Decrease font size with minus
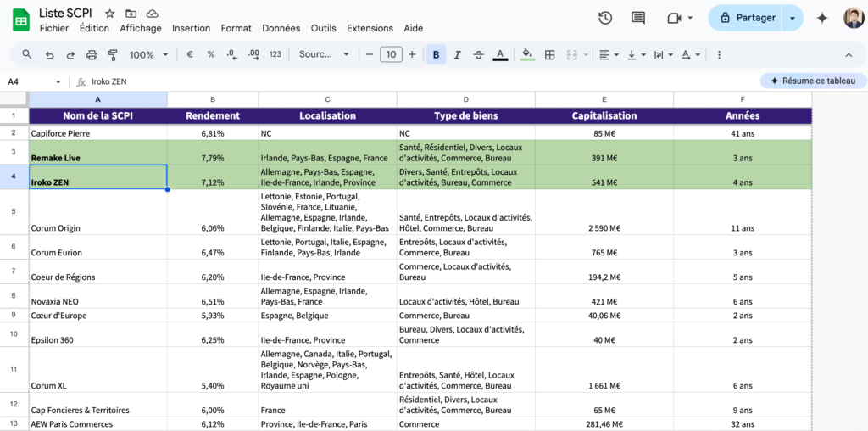The image size is (868, 431). coord(370,54)
